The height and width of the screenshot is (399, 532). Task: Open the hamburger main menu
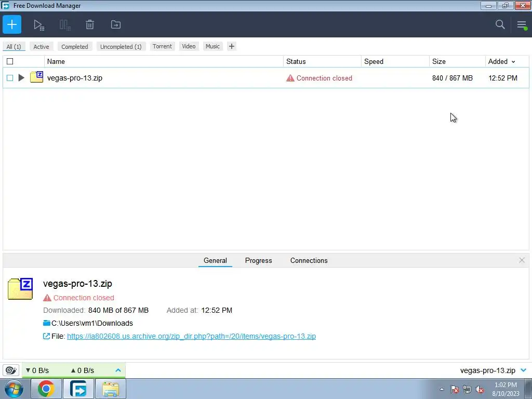(x=522, y=25)
